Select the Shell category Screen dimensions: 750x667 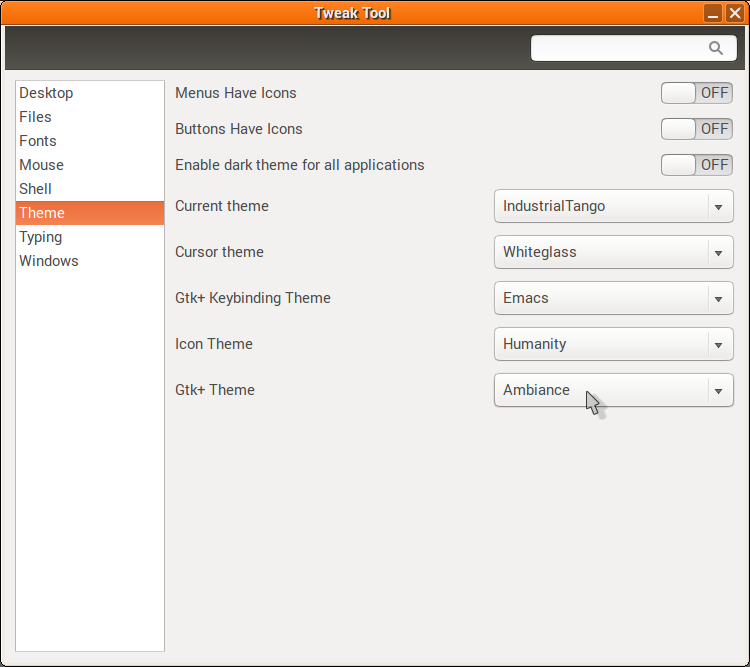(x=35, y=189)
